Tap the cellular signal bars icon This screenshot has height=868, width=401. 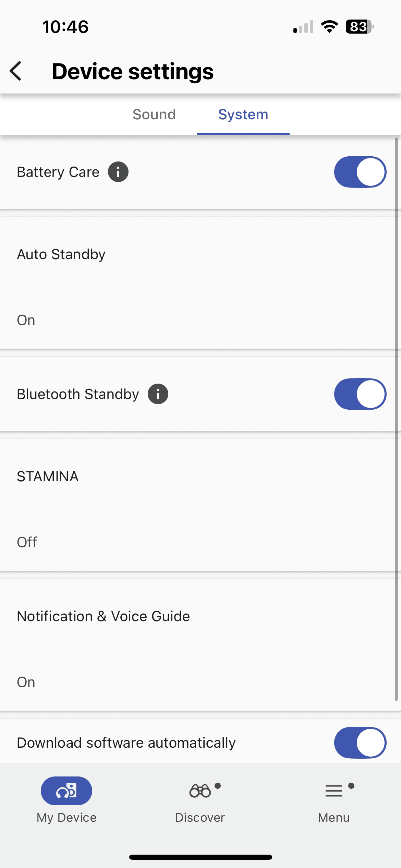(303, 27)
